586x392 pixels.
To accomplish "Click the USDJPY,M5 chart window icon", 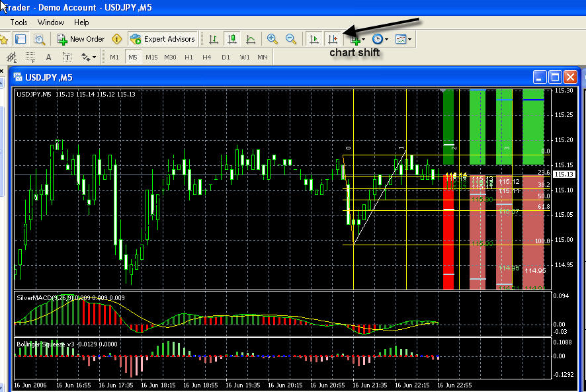I will tap(18, 77).
